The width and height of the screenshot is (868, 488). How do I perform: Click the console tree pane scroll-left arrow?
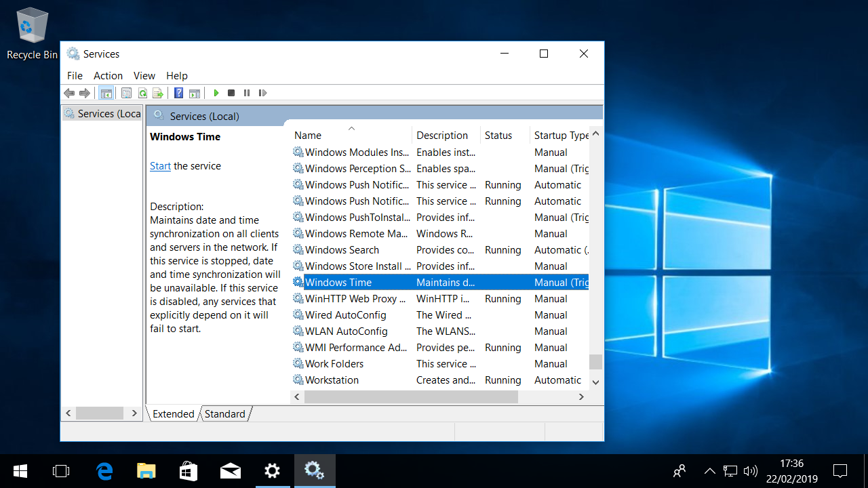click(x=68, y=413)
